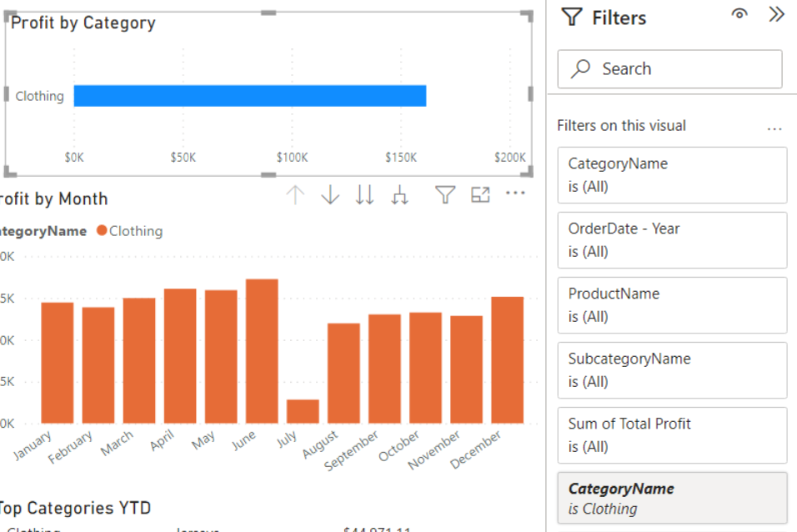Viewport: 797px width, 532px height.
Task: Click the October column in chart
Action: tap(425, 368)
